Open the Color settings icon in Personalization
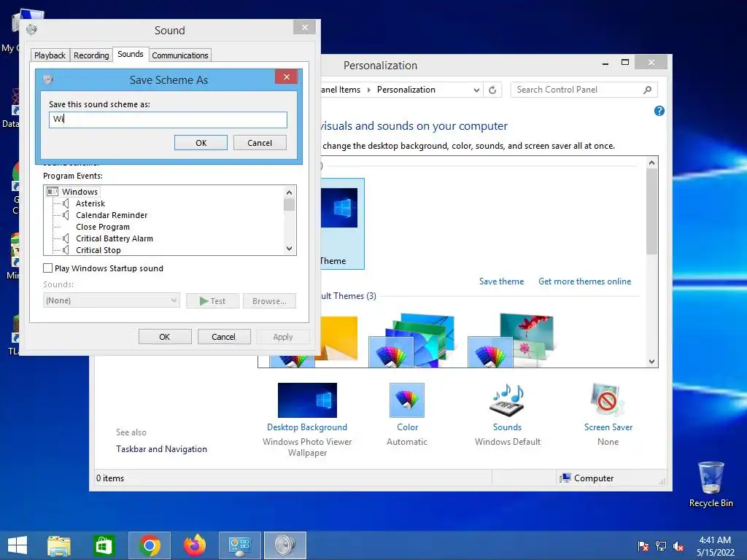Image resolution: width=747 pixels, height=560 pixels. [x=407, y=400]
